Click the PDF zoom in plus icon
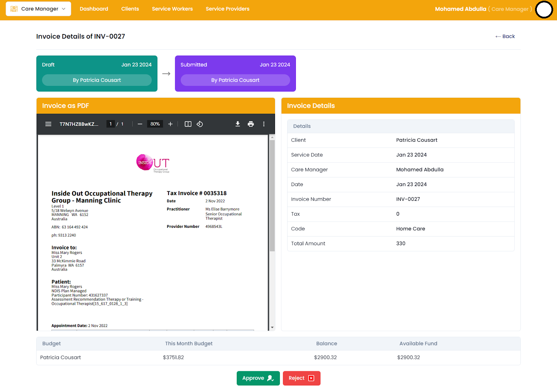The width and height of the screenshot is (557, 392). [x=170, y=124]
